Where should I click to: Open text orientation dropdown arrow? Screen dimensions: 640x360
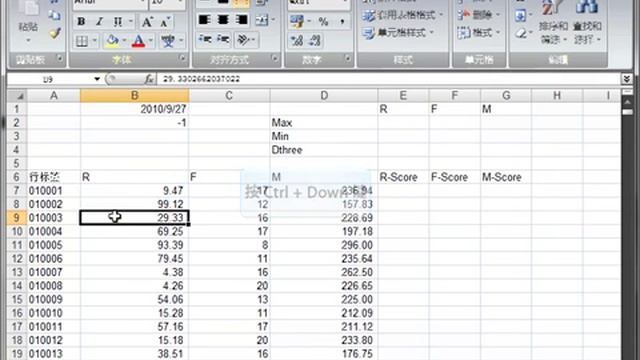click(x=254, y=39)
